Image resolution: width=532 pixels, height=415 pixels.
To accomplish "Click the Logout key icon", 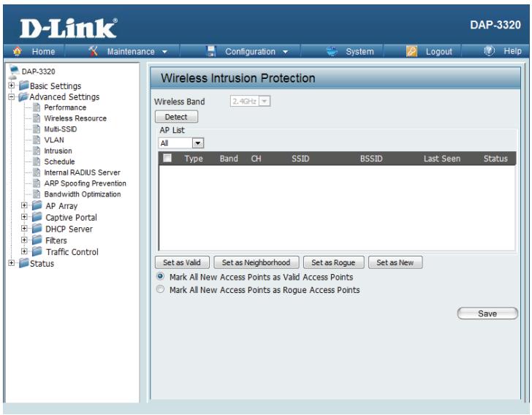I will coord(411,51).
